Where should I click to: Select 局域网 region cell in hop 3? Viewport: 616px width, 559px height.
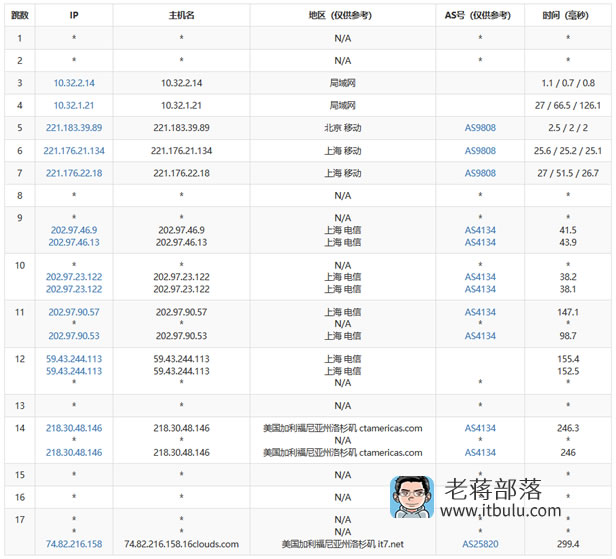point(343,83)
